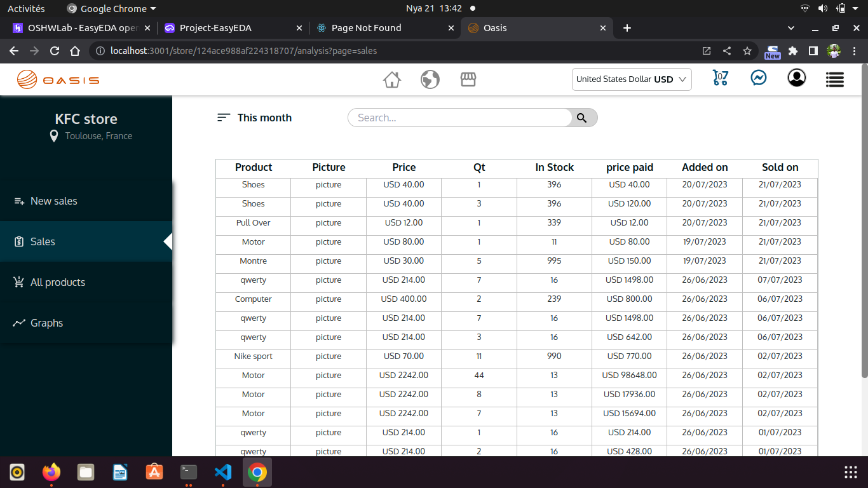Open the New sales sidebar item
868x488 pixels.
pos(86,201)
